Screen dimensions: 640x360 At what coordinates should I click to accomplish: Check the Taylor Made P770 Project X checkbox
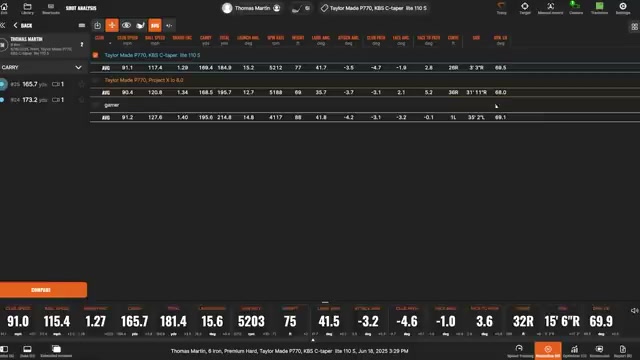click(96, 80)
